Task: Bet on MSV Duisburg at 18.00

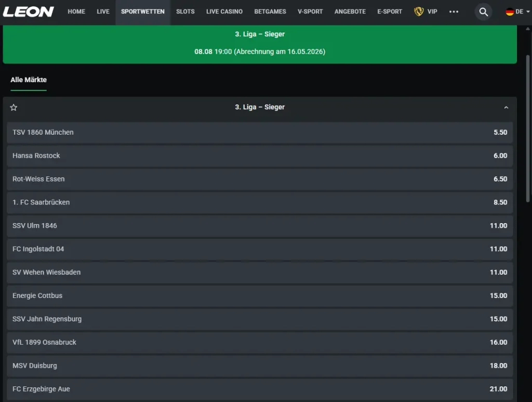Action: pyautogui.click(x=260, y=366)
